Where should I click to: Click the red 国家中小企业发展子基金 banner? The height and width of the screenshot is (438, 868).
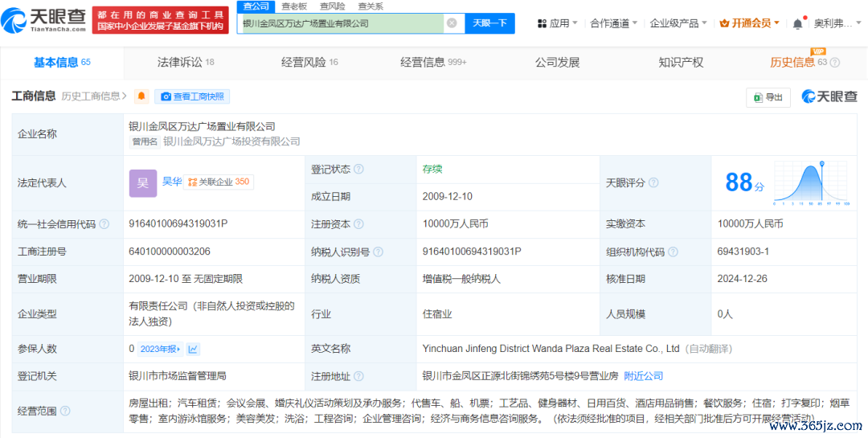pos(161,20)
